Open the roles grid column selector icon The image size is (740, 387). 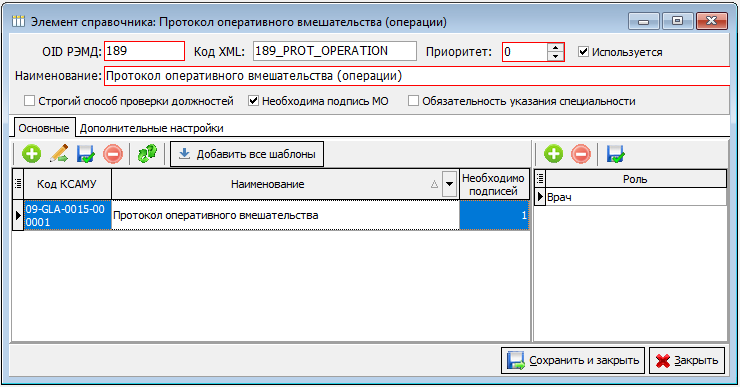coord(540,178)
